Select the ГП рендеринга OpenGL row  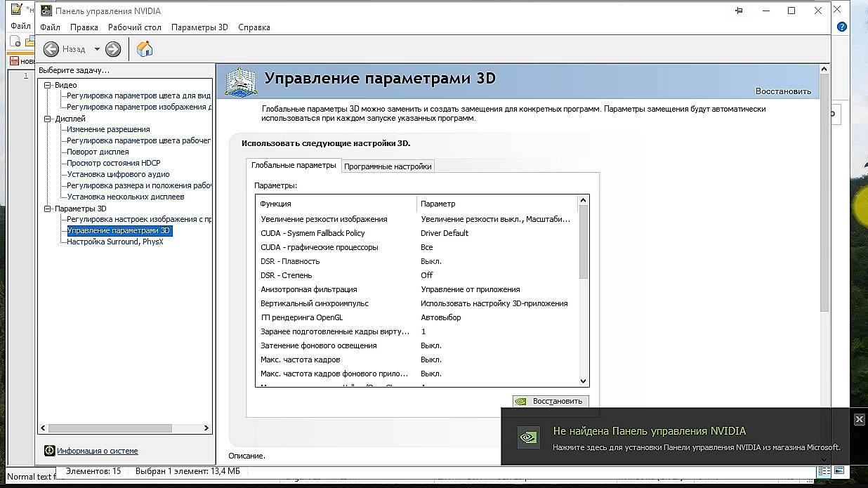click(x=416, y=317)
